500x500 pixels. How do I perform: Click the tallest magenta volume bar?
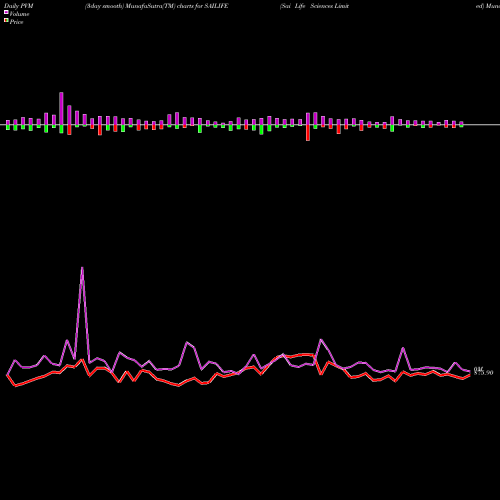(x=61, y=109)
